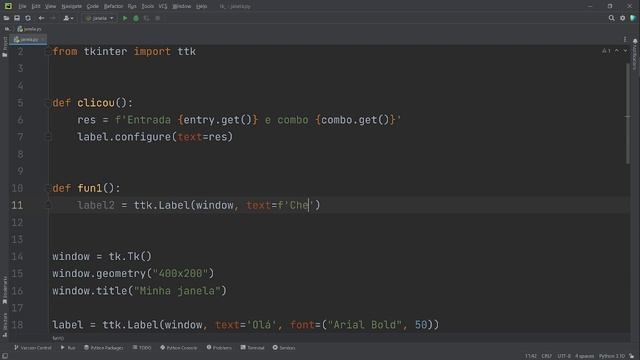The width and height of the screenshot is (640, 360).
Task: Open the Edit menu
Action: 36,6
